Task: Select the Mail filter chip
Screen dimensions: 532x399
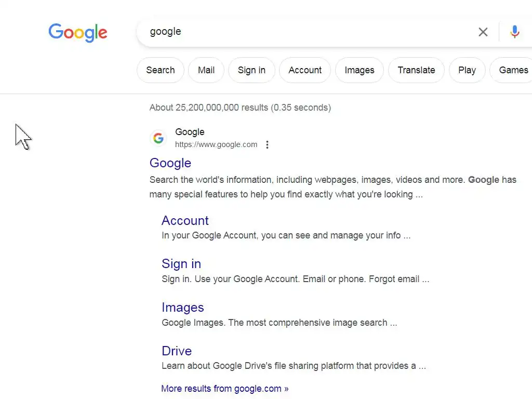Action: 206,70
